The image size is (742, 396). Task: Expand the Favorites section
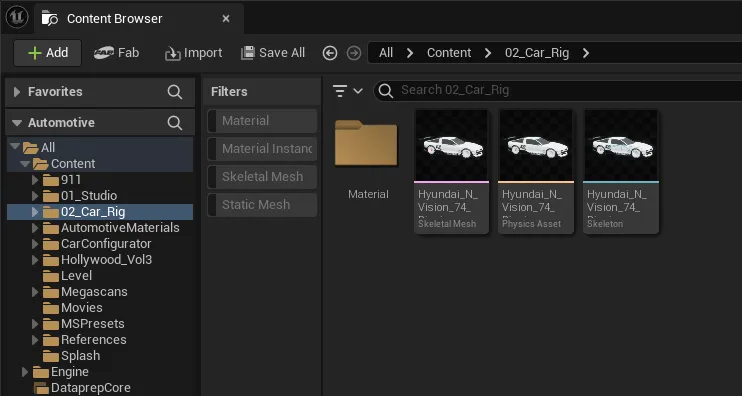tap(17, 92)
